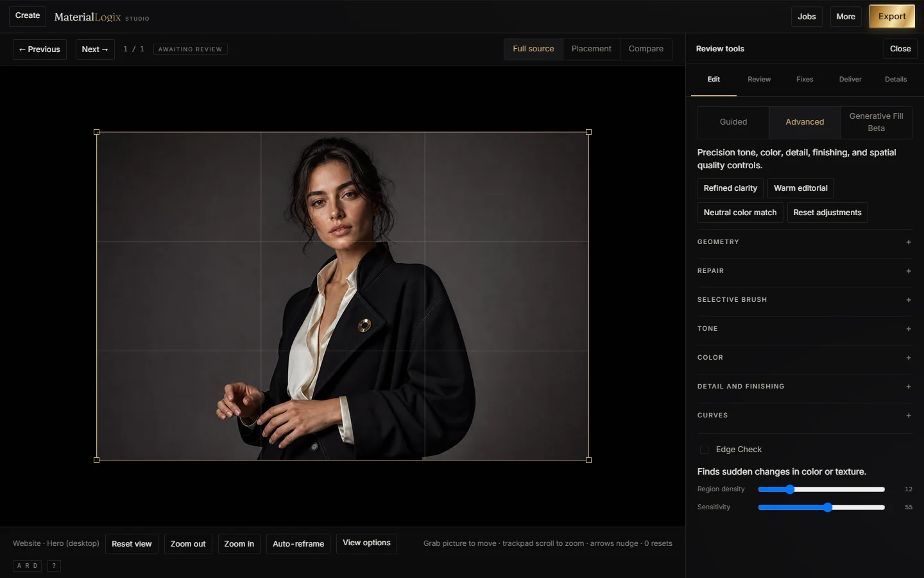924x578 pixels.
Task: Apply the Neutral color match preset
Action: pyautogui.click(x=740, y=213)
